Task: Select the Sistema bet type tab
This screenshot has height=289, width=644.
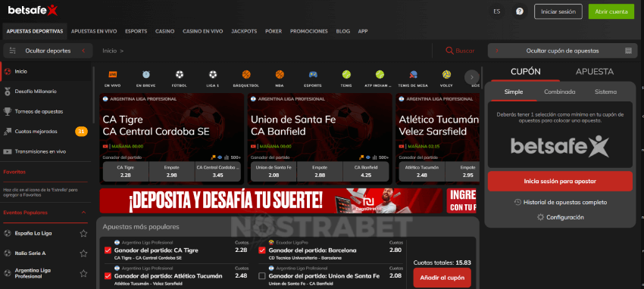Action: (605, 92)
